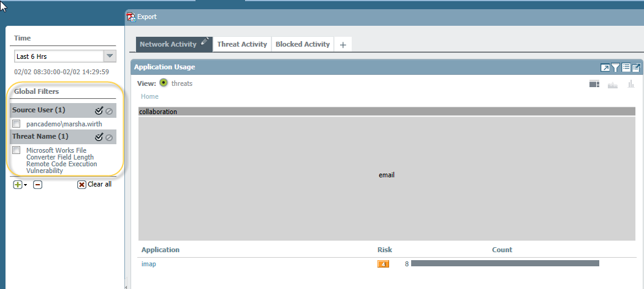Click the Global Filters heading
The image size is (644, 289).
pos(37,91)
